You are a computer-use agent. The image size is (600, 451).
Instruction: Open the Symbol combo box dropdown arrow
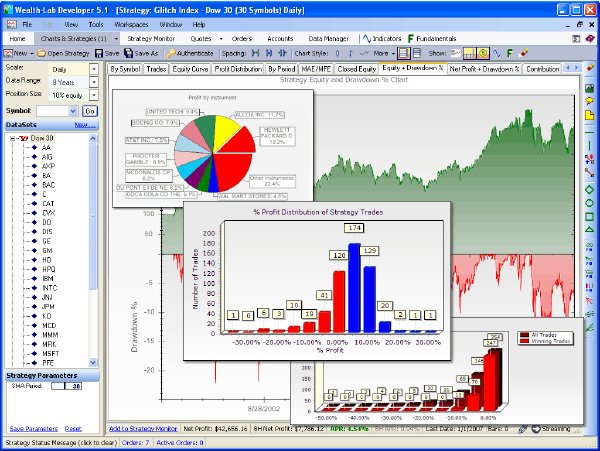73,111
